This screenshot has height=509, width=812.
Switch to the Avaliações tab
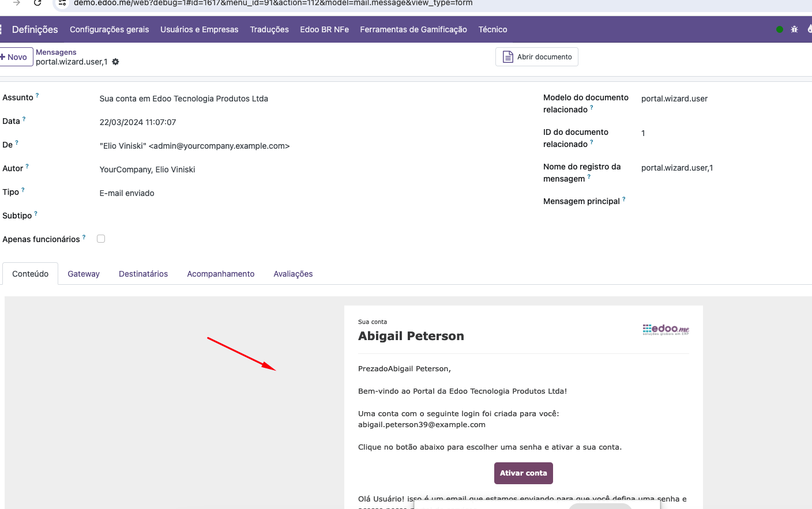pos(293,274)
